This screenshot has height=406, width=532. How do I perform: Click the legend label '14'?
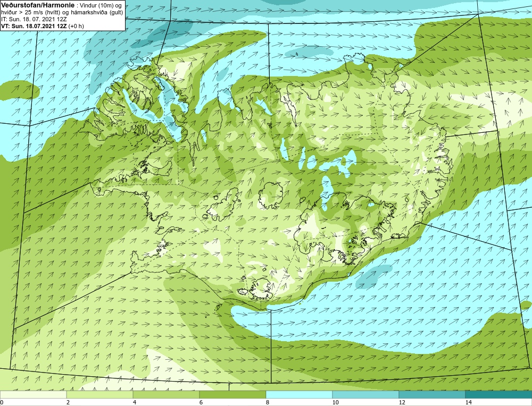(x=469, y=402)
